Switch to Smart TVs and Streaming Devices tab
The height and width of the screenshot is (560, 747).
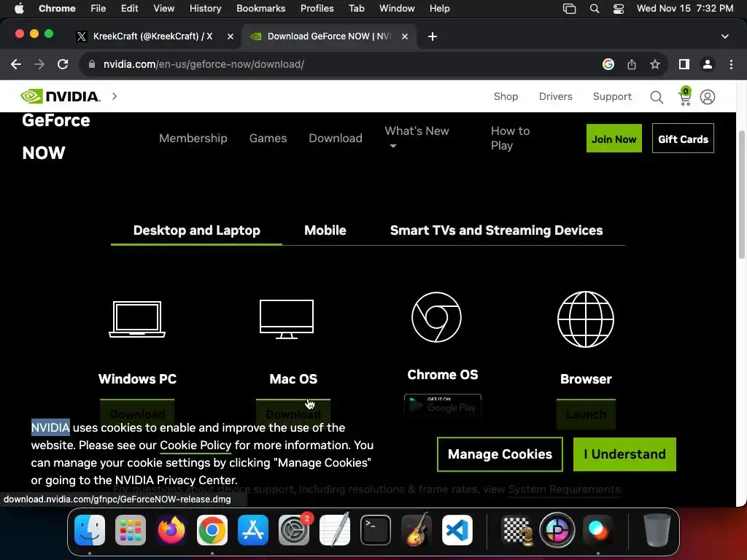click(496, 230)
